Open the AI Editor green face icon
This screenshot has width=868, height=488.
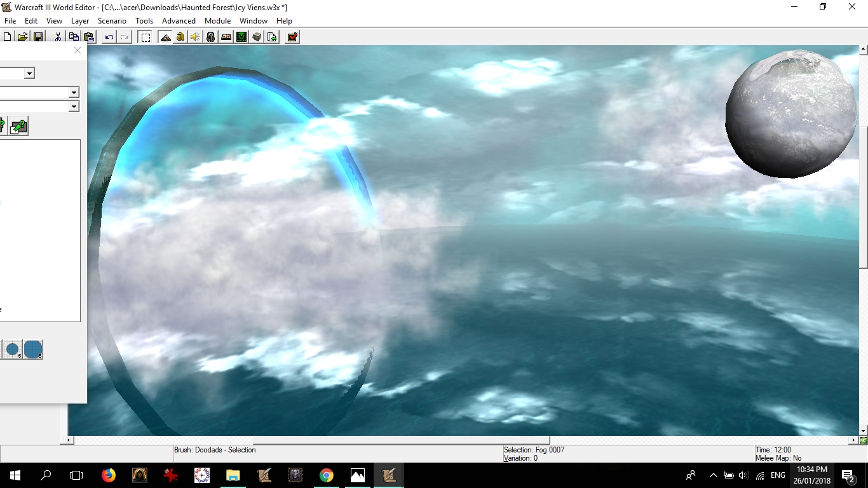click(241, 37)
